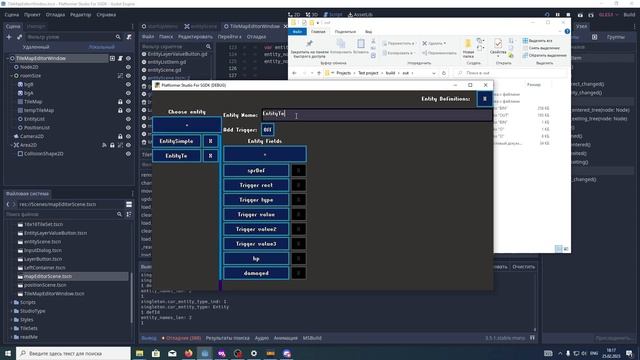Viewport: 640px width, 360px height.
Task: Click lock icon on tempTileMap node
Action: (x=120, y=110)
